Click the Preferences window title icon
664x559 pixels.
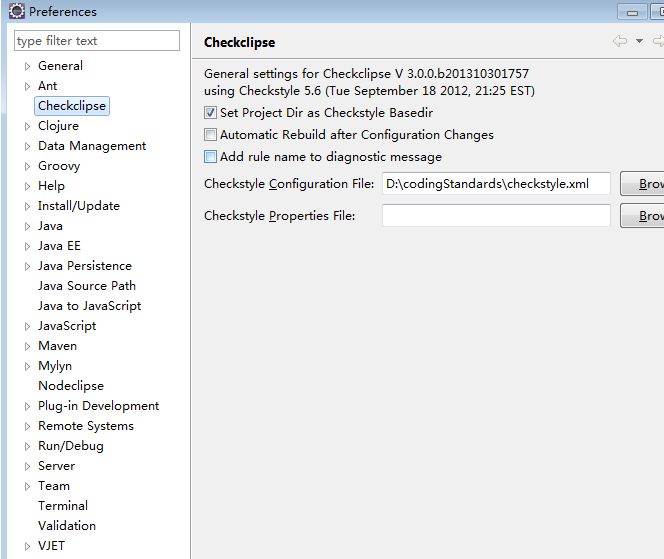[x=16, y=12]
